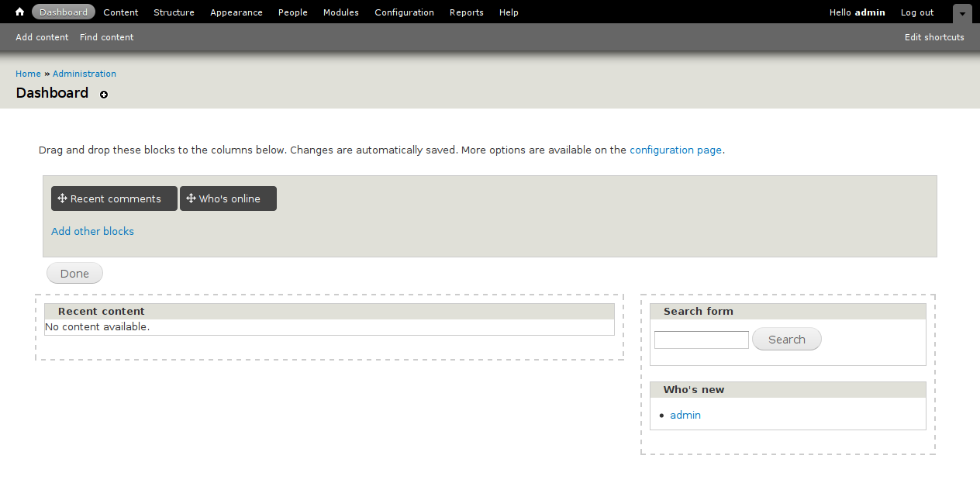Click Add content in the shortcuts bar

42,36
